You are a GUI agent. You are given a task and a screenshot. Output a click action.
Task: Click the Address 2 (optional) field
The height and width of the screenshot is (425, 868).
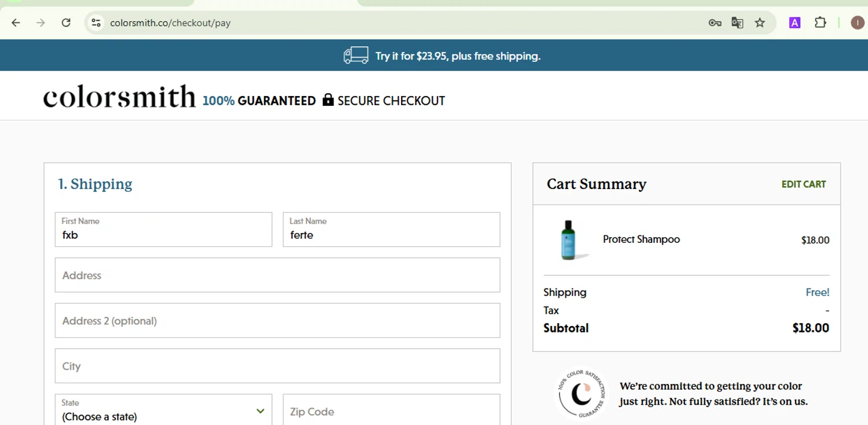click(x=277, y=320)
